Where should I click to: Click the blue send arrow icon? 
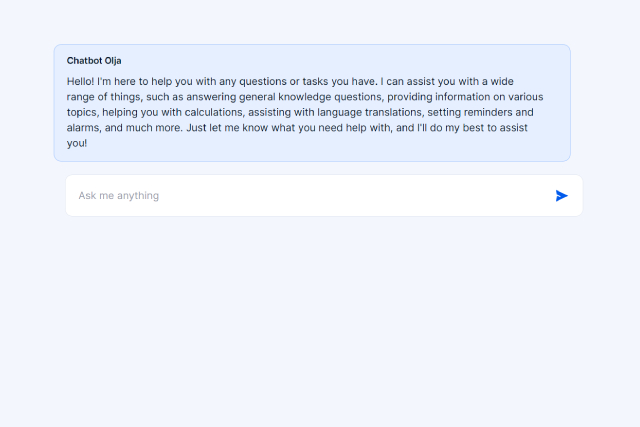[x=562, y=196]
